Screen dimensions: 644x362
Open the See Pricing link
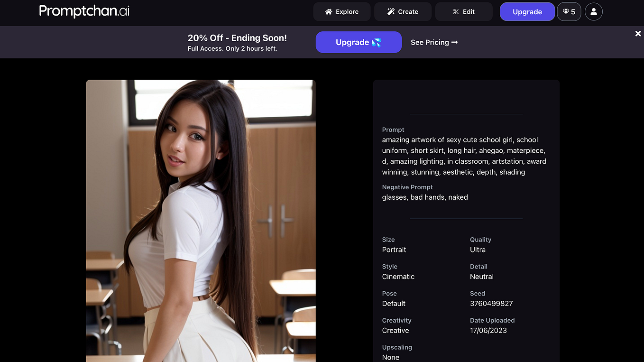(x=430, y=42)
